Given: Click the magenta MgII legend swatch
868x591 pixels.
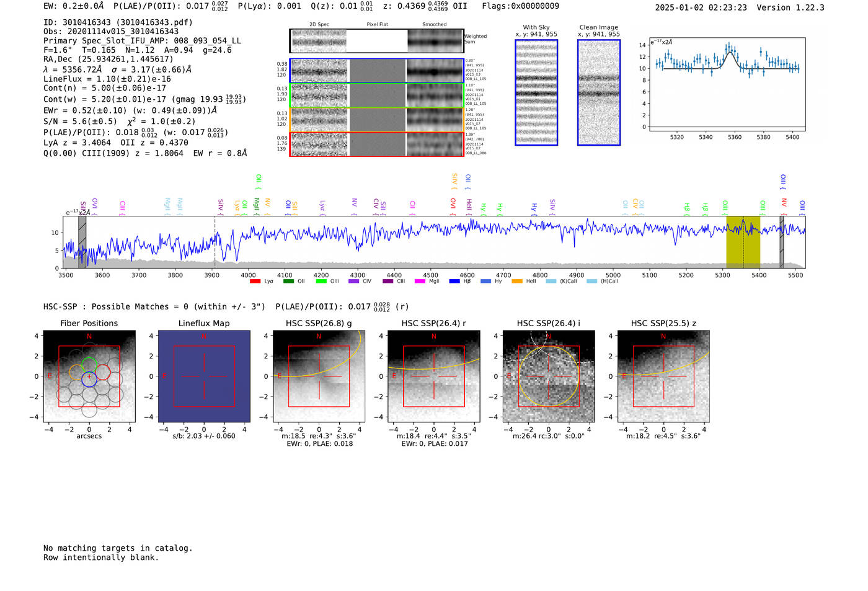Looking at the screenshot, I should click(x=420, y=281).
